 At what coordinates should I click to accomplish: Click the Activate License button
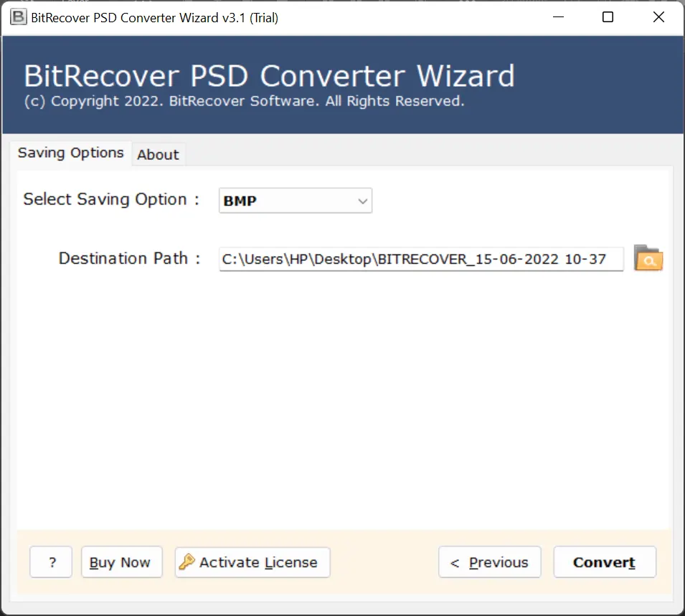(x=252, y=562)
